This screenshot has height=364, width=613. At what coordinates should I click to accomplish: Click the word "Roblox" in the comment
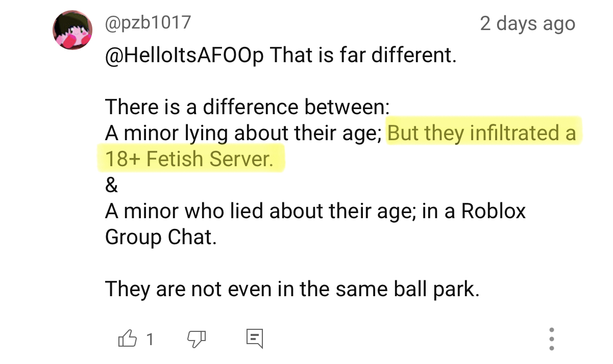click(493, 211)
